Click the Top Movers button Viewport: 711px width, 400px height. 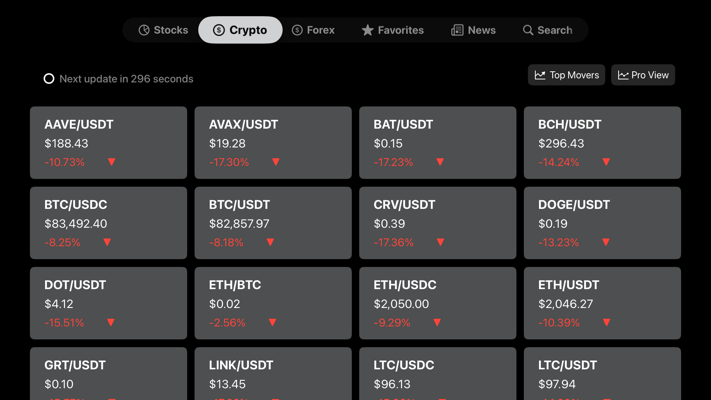tap(566, 75)
